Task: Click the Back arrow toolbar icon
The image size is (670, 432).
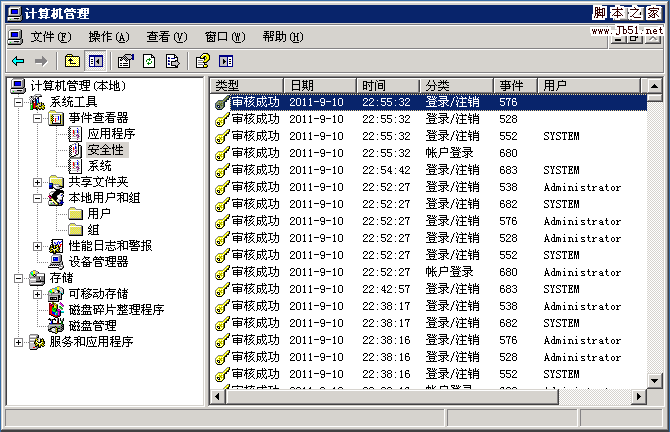Action: pos(18,61)
